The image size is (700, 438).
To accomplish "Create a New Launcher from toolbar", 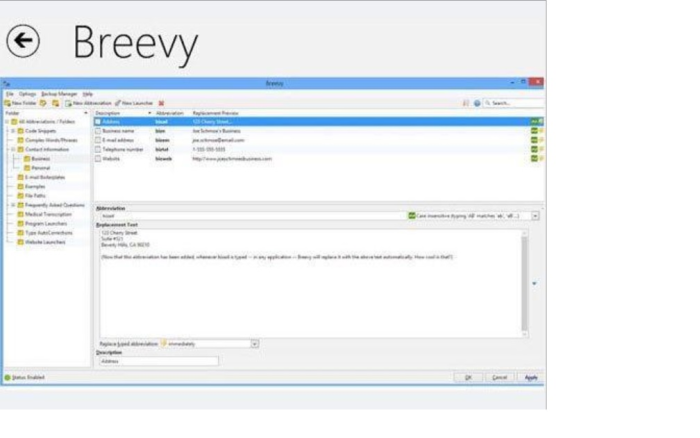I will pyautogui.click(x=134, y=103).
